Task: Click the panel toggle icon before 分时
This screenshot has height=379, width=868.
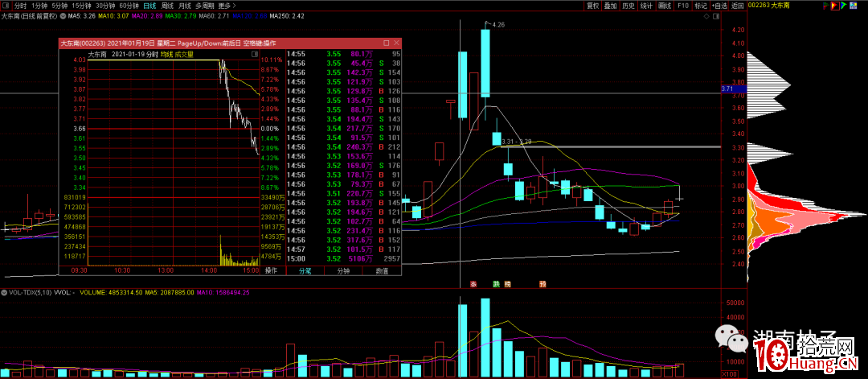Action: pos(6,5)
